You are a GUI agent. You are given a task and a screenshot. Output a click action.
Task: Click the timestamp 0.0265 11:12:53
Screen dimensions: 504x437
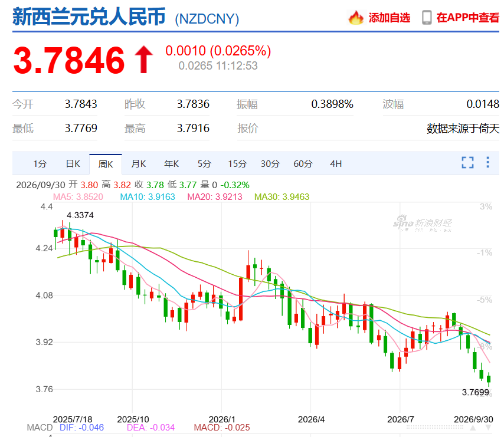tap(218, 66)
